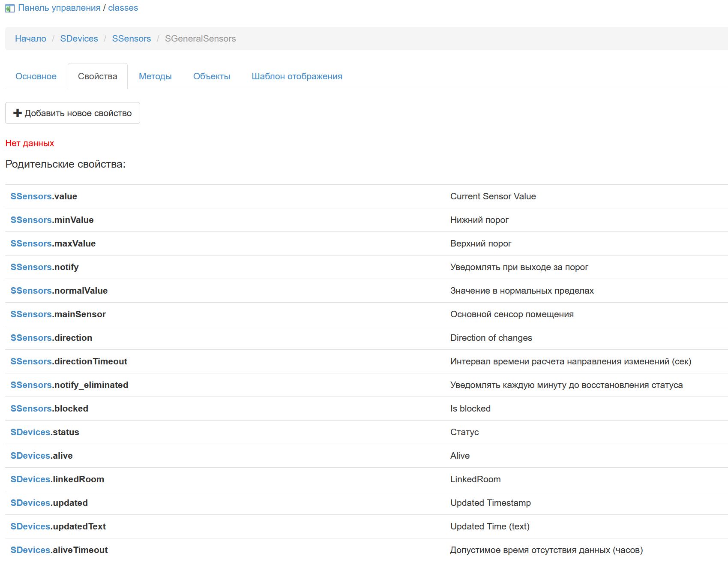Open the Шаблон отображения tab
This screenshot has height=577, width=728.
(297, 76)
